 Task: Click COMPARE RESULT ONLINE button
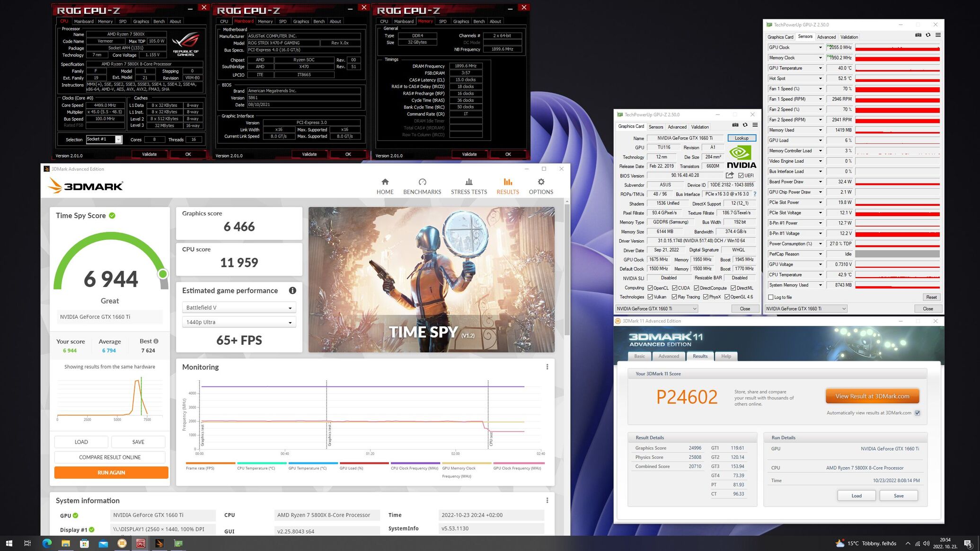(x=110, y=457)
